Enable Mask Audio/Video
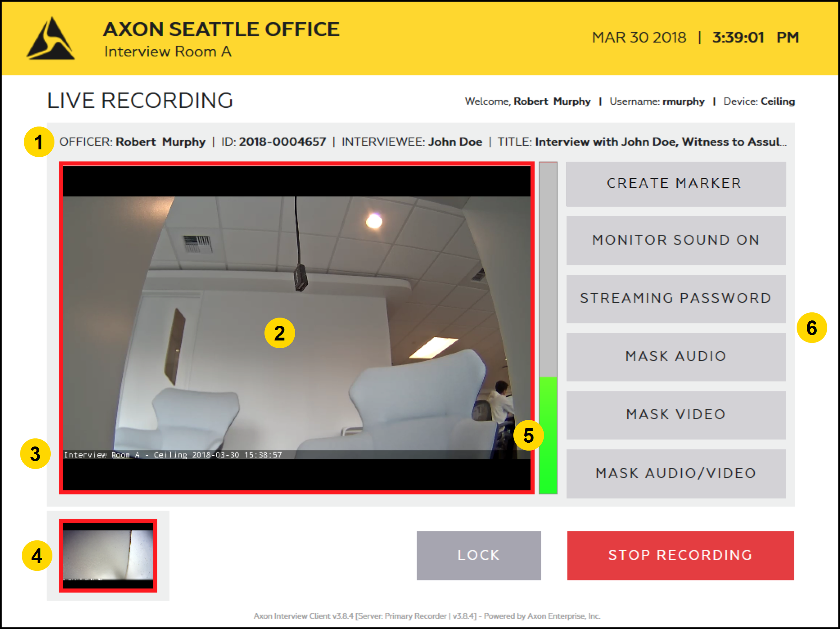The image size is (840, 629). [x=676, y=473]
